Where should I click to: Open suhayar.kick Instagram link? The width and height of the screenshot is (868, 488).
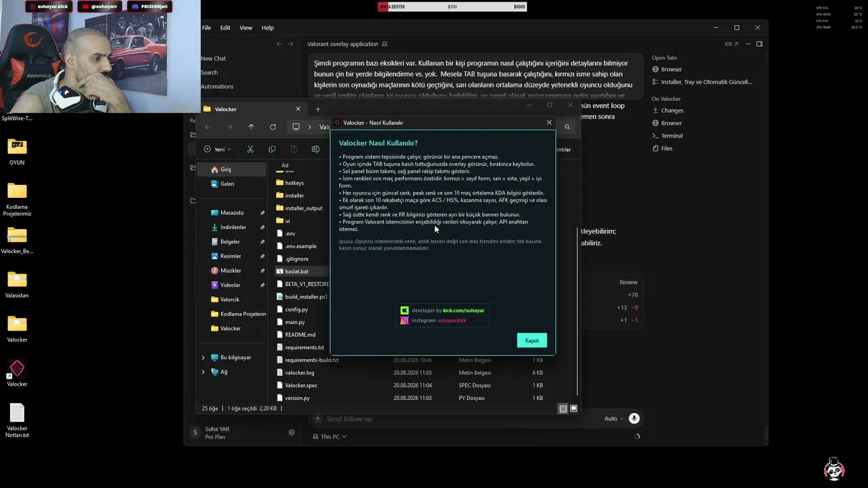[x=452, y=321]
